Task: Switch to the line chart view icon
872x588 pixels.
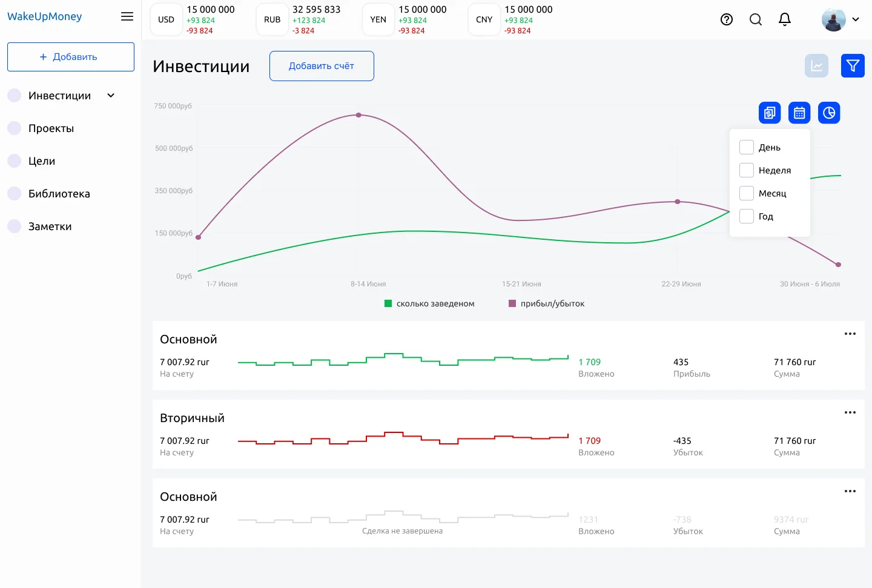Action: [x=816, y=65]
